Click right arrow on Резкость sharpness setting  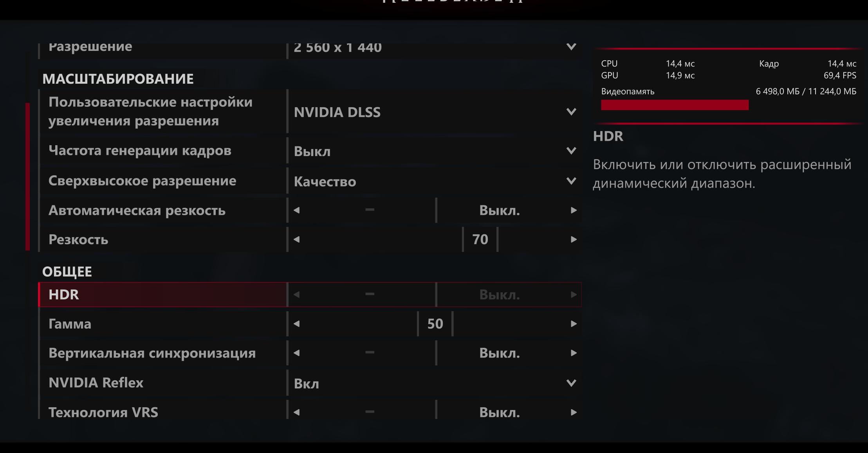point(574,239)
